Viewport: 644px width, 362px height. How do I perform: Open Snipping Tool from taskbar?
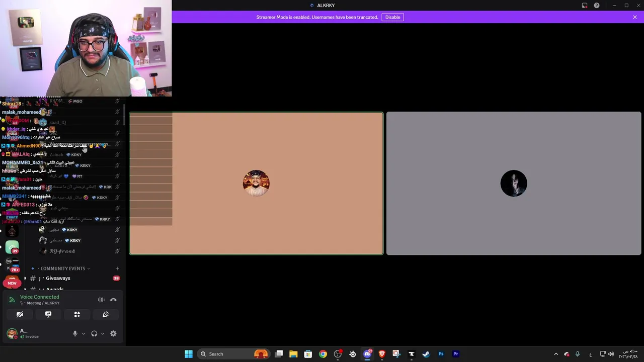coord(396,354)
